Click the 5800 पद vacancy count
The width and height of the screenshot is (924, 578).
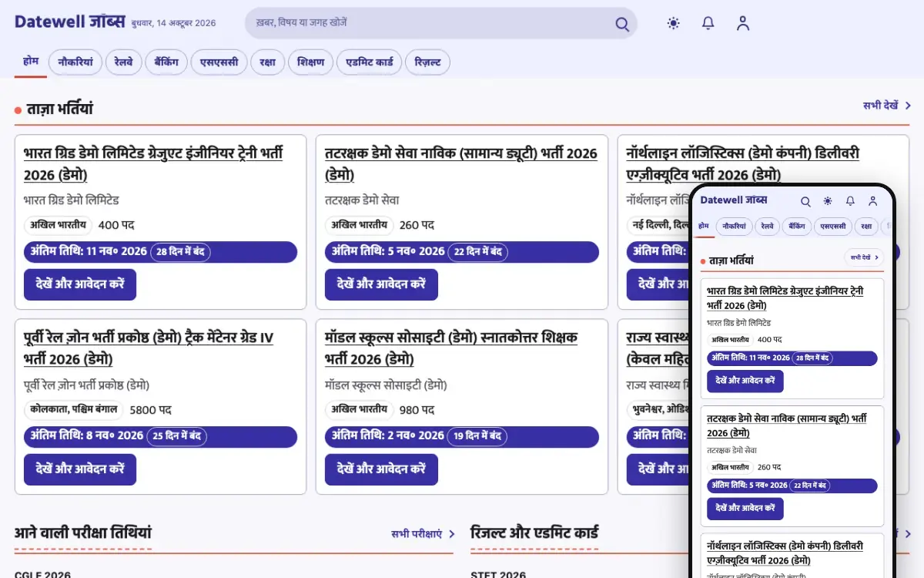(150, 410)
